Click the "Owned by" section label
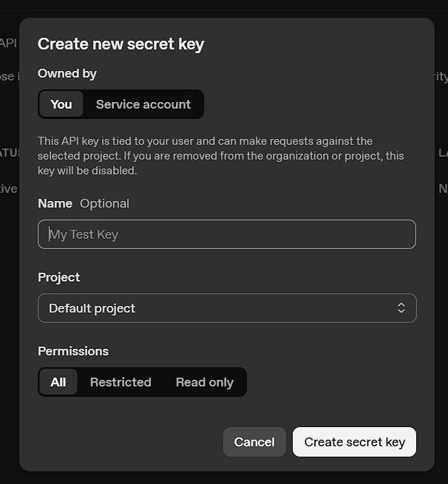Screen dimensions: 448x484 [67, 73]
